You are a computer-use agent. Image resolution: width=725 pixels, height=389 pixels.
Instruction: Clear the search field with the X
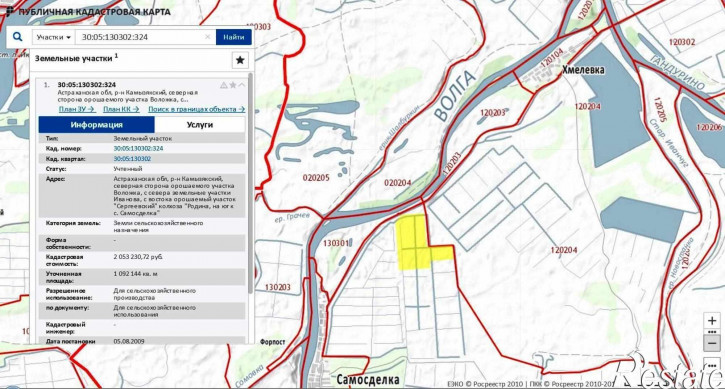click(208, 37)
